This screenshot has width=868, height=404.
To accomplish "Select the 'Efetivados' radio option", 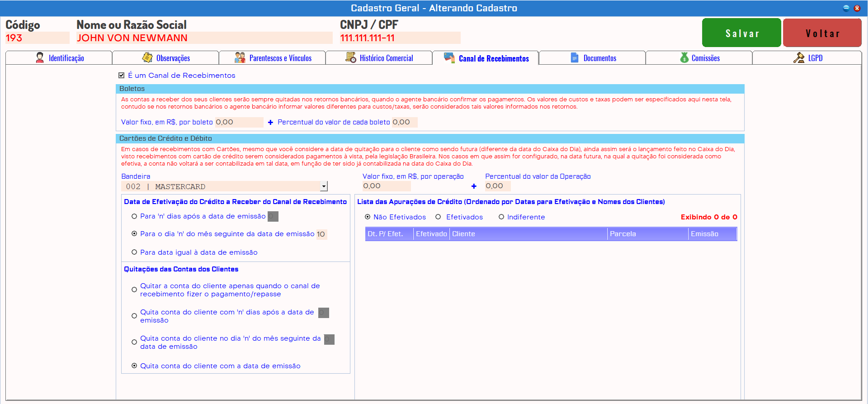I will pos(438,217).
